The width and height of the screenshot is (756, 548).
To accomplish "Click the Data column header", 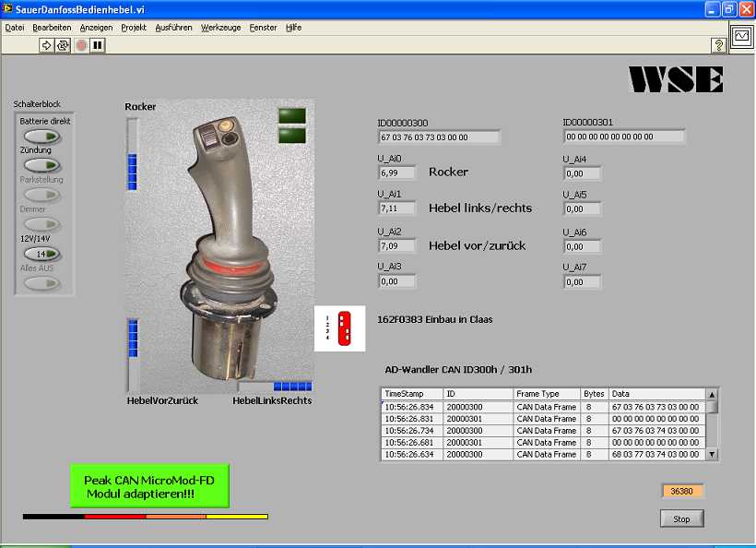I will [x=657, y=394].
